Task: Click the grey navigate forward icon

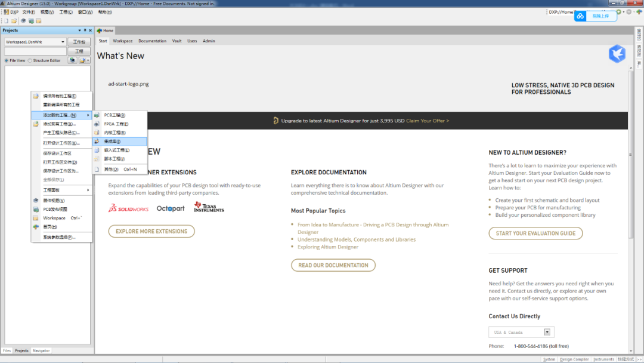Action: 629,12
